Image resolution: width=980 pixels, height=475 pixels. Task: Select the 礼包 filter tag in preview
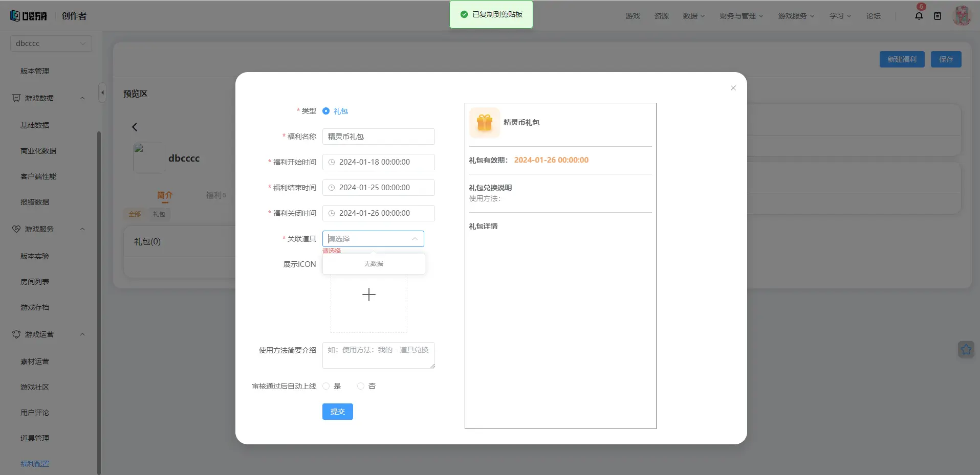coord(159,214)
